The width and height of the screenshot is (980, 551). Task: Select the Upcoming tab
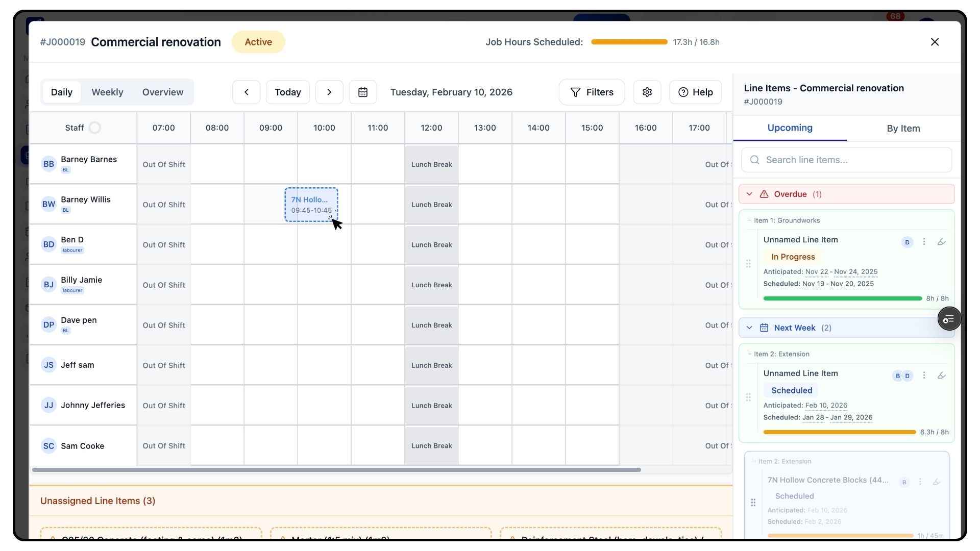790,128
